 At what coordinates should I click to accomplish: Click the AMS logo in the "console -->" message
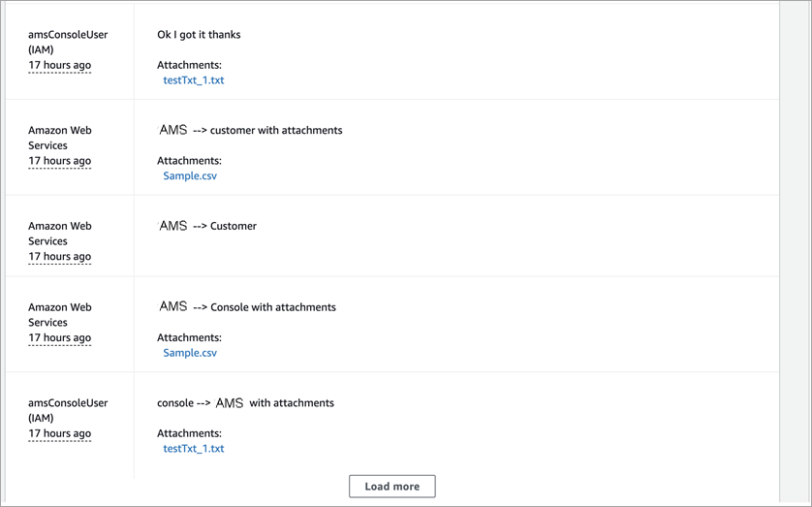click(x=230, y=403)
